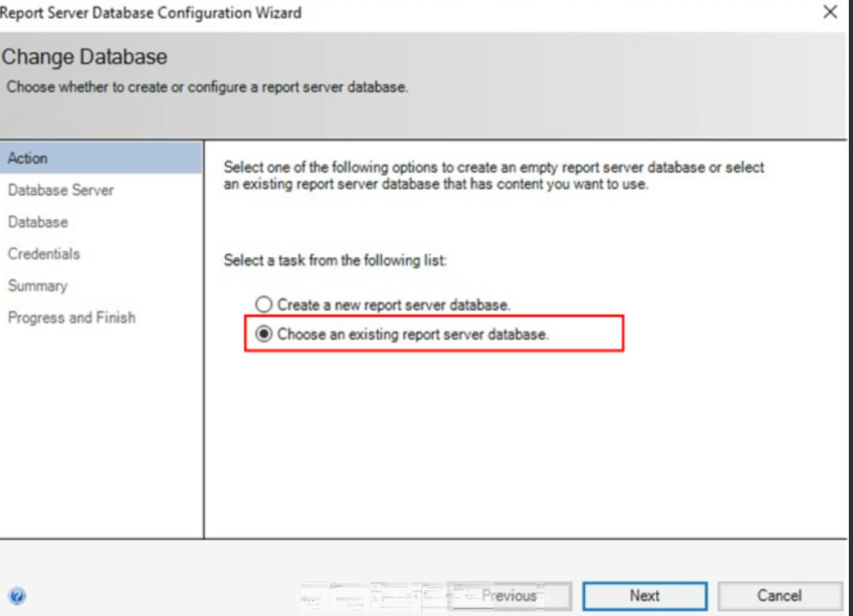Screen dimensions: 853x616
Task: Click the 'Select a task from the following list' label
Action: click(x=335, y=260)
